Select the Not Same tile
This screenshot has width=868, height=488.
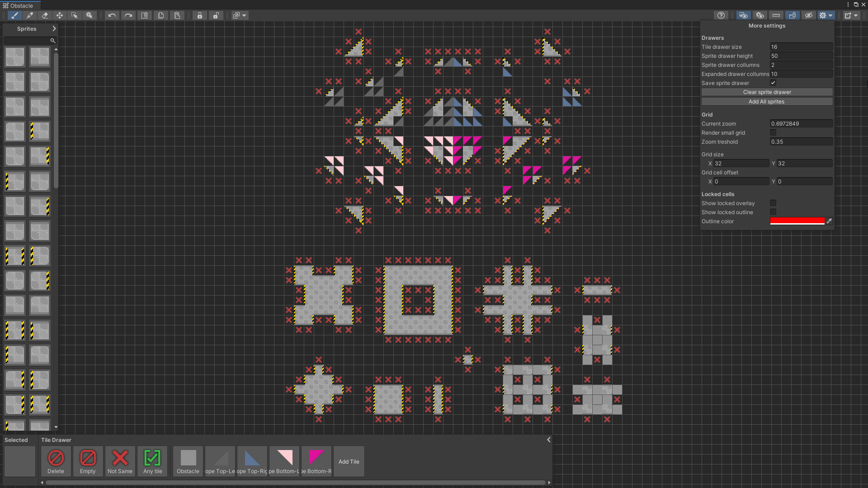[x=120, y=461]
